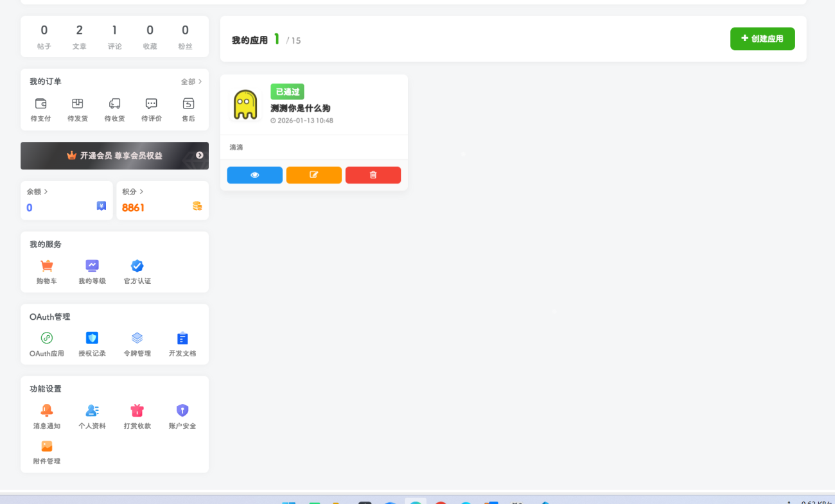Open the 待支付 pending payment orders
This screenshot has height=504, width=835.
40,109
